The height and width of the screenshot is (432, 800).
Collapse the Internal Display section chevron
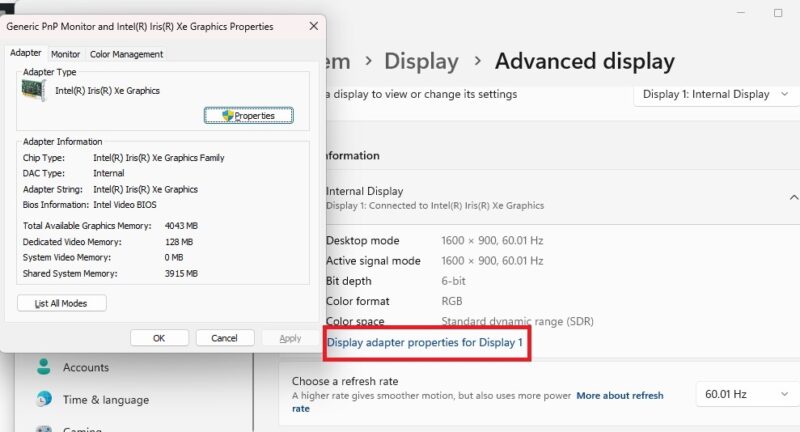tap(793, 197)
